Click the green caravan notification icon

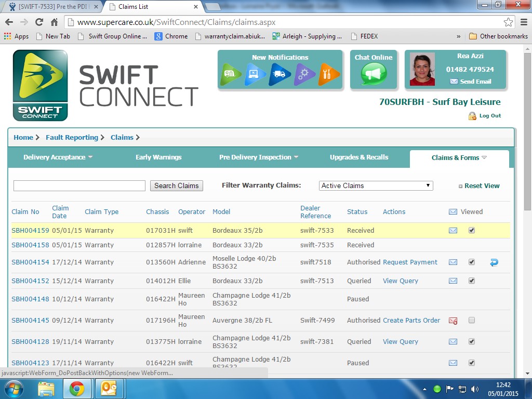pos(231,74)
